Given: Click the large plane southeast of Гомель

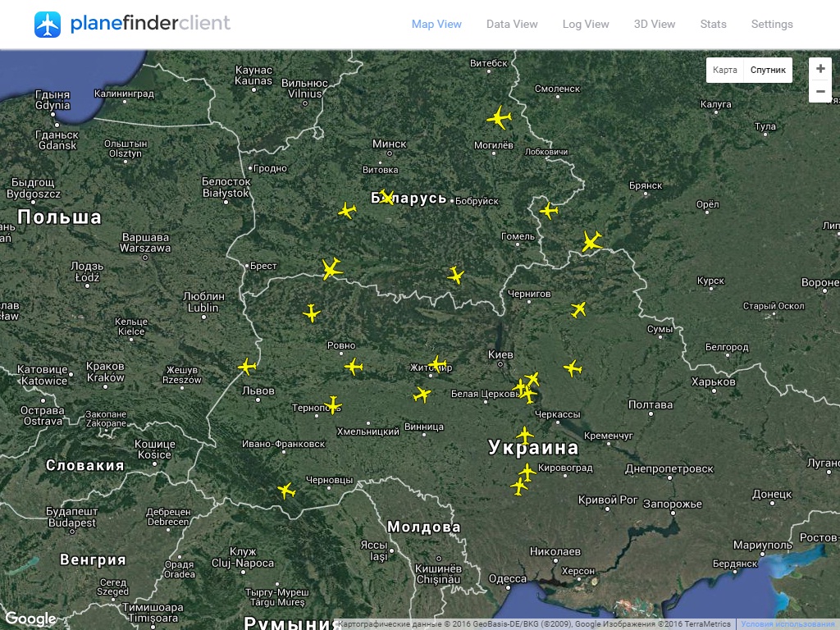Looking at the screenshot, I should 591,241.
